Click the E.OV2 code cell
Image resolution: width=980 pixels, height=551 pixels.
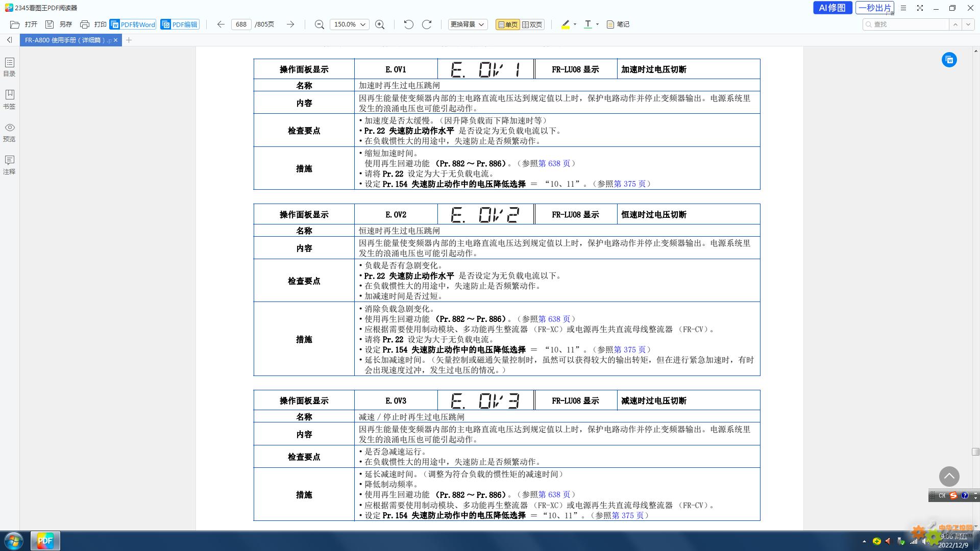click(x=396, y=215)
